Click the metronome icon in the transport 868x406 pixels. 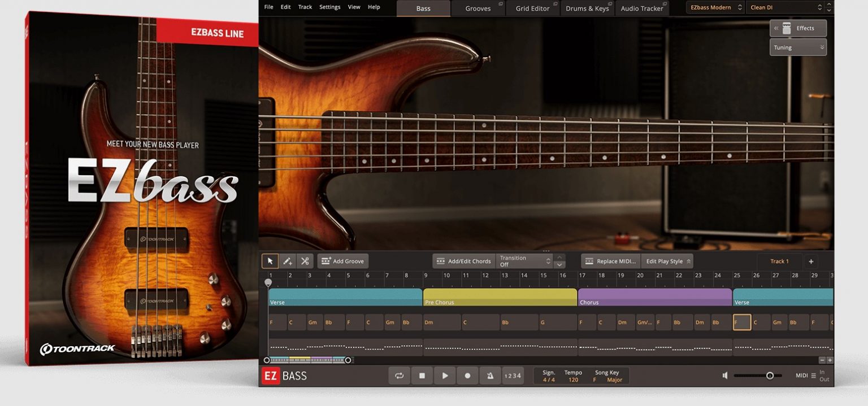pyautogui.click(x=490, y=375)
